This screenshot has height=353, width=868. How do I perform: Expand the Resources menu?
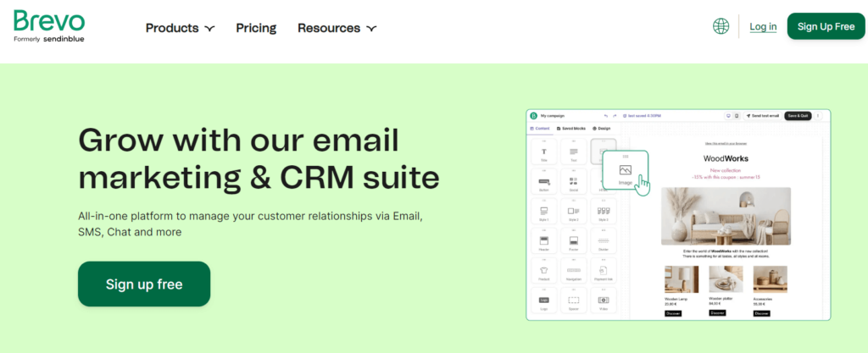[337, 28]
